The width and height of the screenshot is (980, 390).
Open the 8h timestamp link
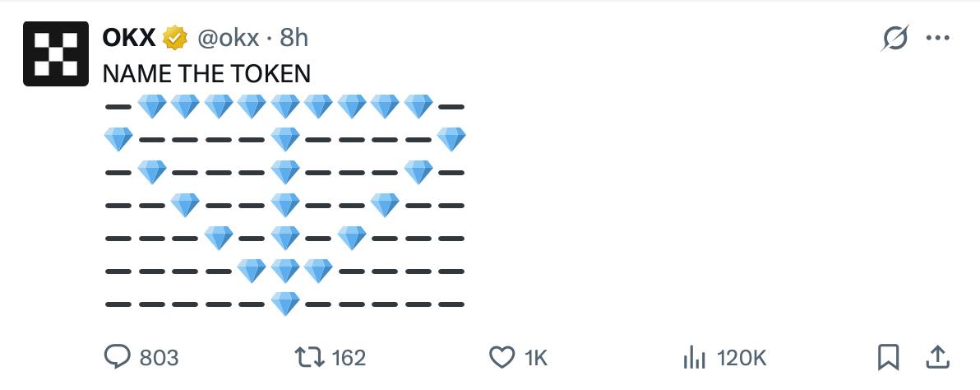294,39
